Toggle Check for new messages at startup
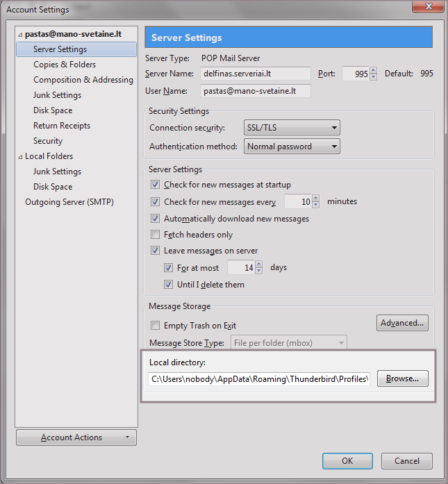This screenshot has height=484, width=448. coord(156,185)
